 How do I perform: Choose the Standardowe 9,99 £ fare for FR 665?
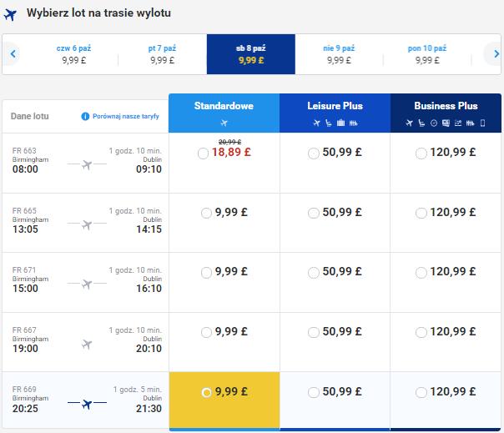(206, 213)
